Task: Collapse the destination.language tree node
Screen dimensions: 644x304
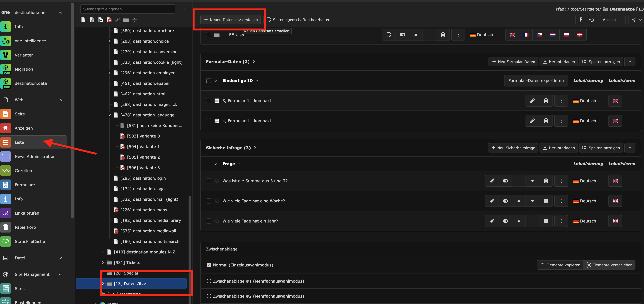Action: (109, 115)
